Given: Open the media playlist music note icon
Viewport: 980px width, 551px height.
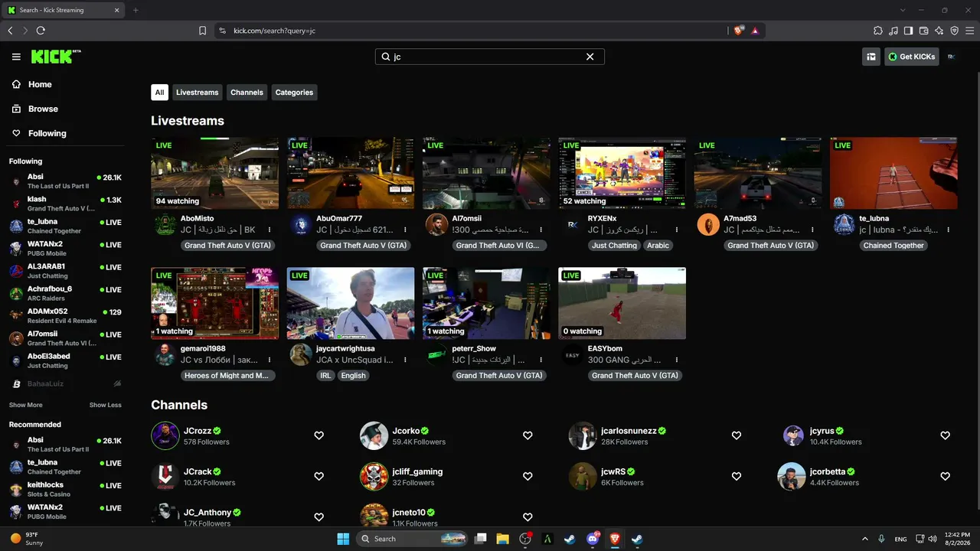Looking at the screenshot, I should click(893, 31).
